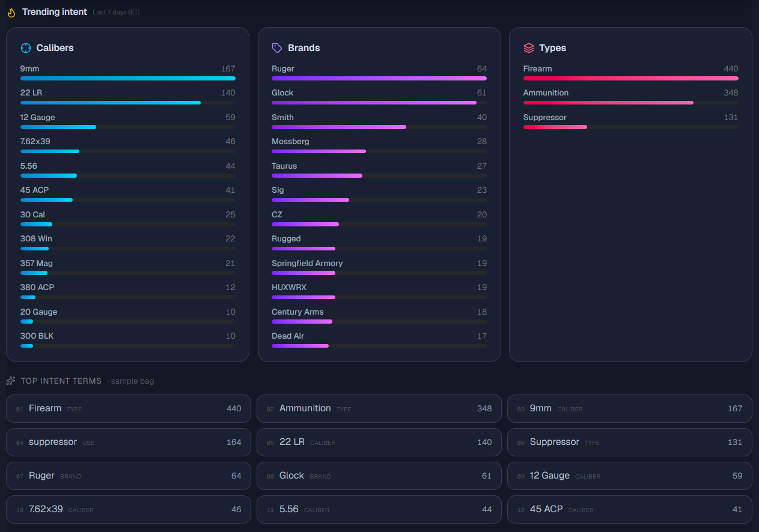
Task: Click the TOP INTENT TERMS heading
Action: [x=62, y=381]
